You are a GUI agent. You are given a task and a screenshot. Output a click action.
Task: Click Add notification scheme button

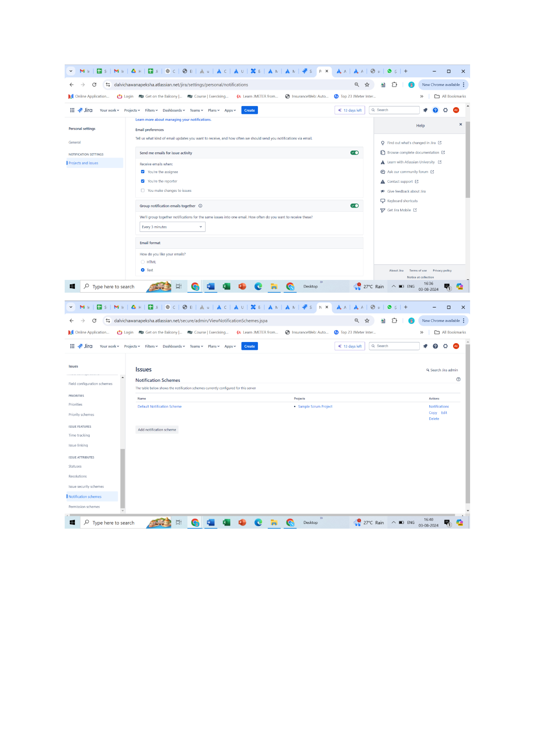point(157,430)
